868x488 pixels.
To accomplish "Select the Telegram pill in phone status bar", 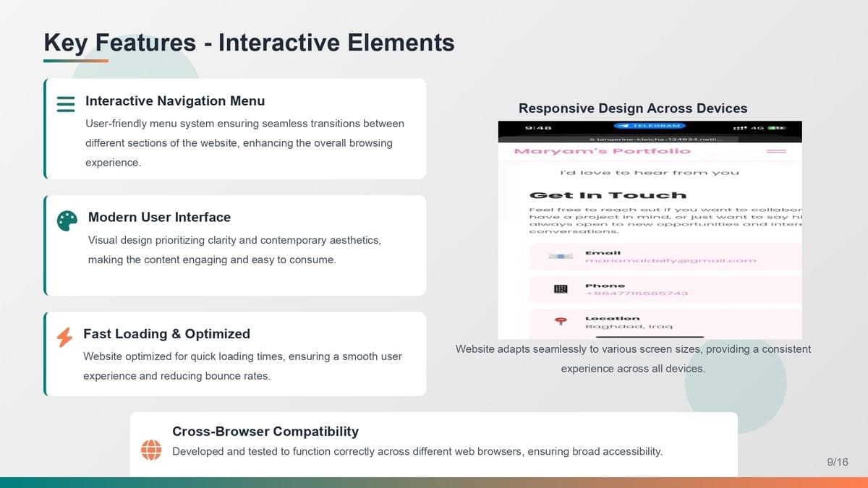I will (x=647, y=126).
